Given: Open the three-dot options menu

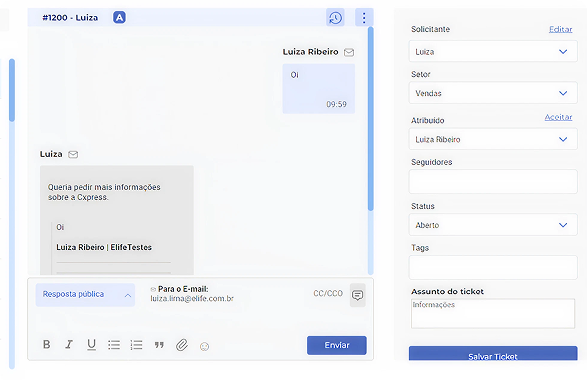Looking at the screenshot, I should pos(364,18).
